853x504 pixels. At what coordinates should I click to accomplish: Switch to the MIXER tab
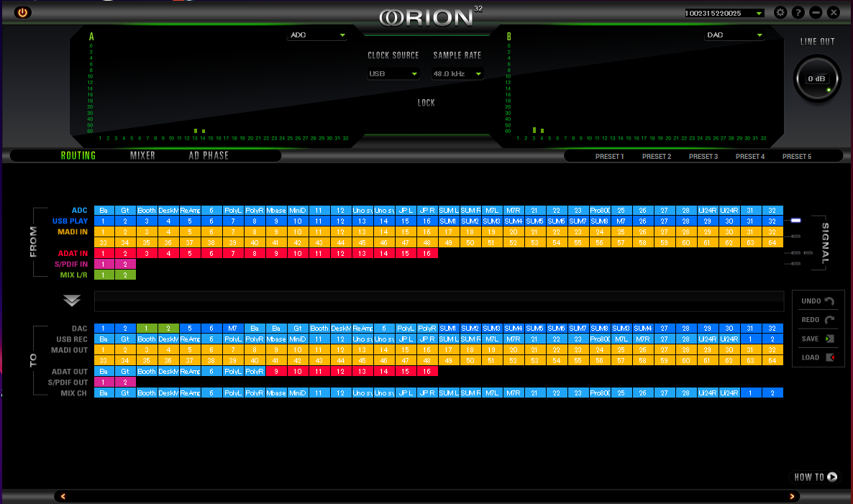(x=142, y=155)
